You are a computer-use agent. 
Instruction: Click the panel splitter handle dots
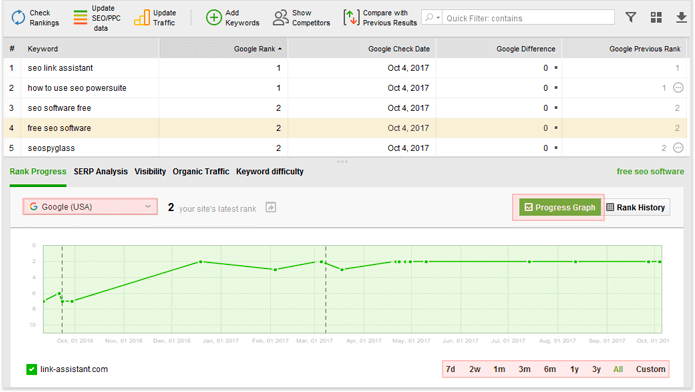coord(342,161)
